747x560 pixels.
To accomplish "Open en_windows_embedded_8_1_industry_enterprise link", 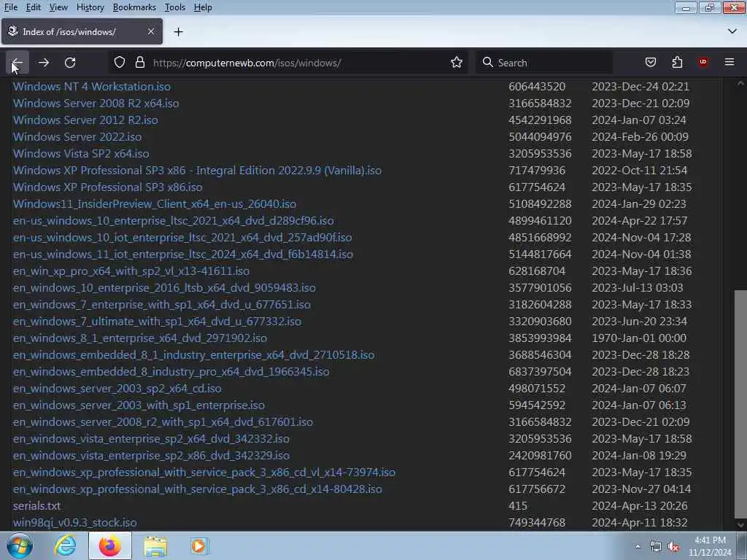I will [193, 355].
